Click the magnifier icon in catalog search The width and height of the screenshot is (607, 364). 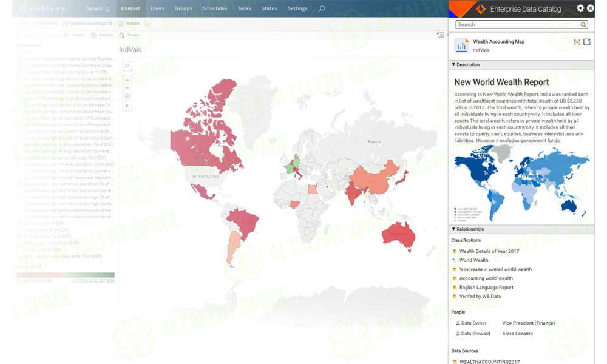(x=583, y=24)
